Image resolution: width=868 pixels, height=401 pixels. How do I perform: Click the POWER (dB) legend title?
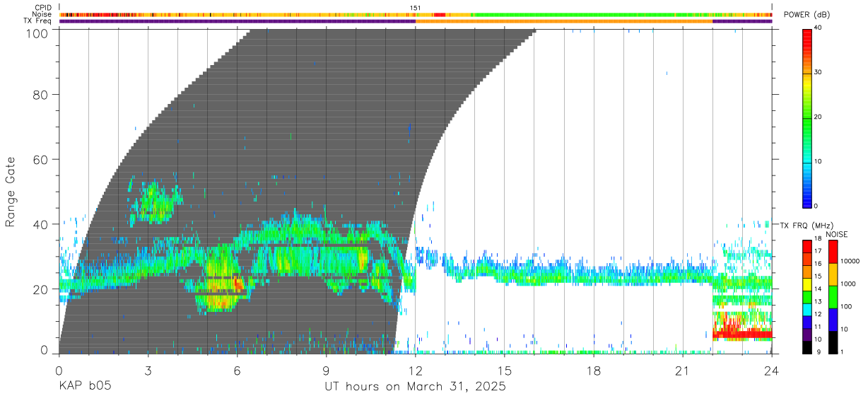[x=807, y=15]
